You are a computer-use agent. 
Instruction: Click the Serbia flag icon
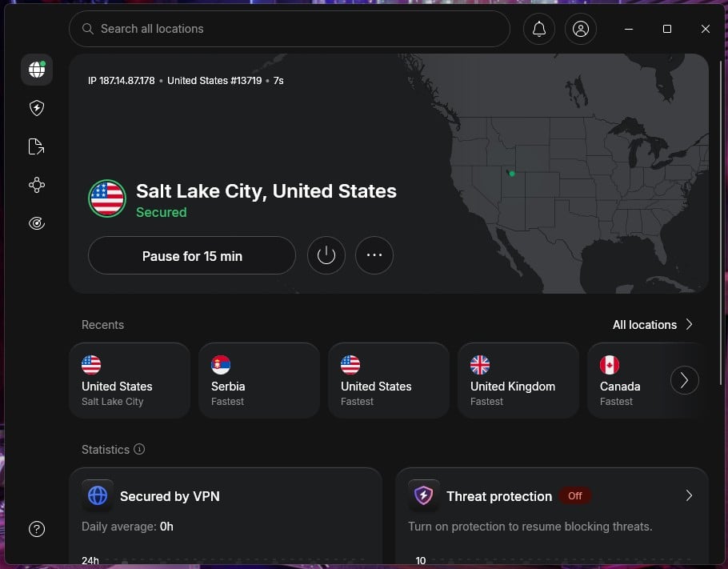click(x=221, y=365)
